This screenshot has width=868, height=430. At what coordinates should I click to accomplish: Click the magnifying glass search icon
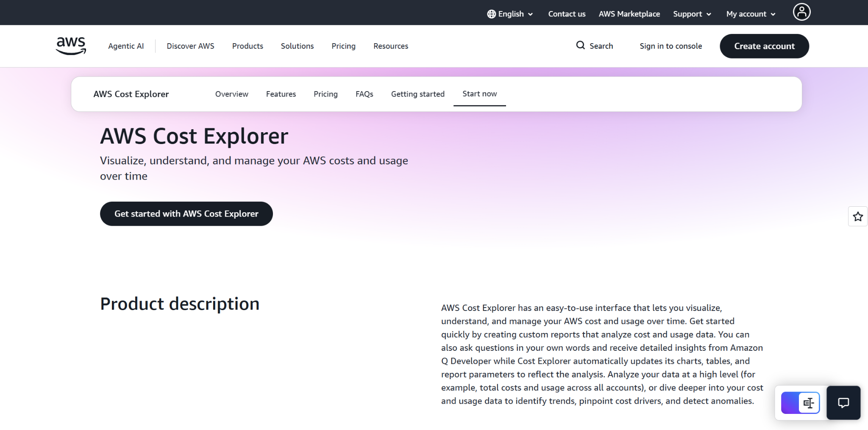pos(580,45)
